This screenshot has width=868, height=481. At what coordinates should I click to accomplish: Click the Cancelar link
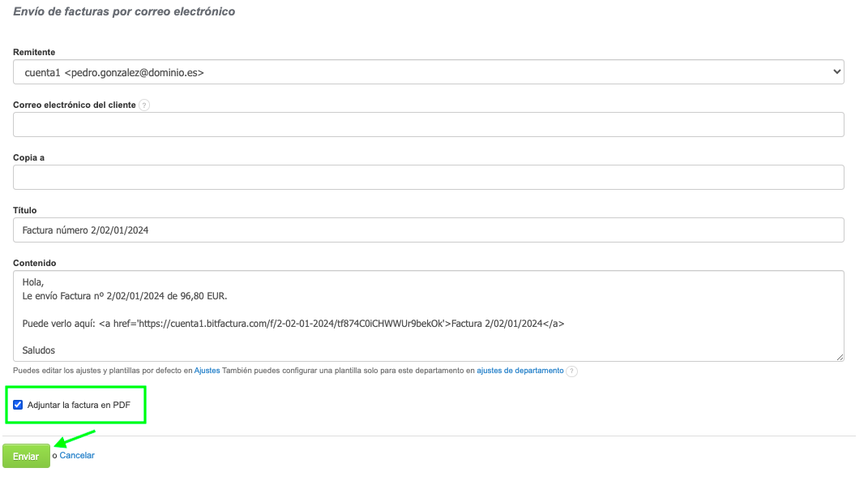pos(77,456)
